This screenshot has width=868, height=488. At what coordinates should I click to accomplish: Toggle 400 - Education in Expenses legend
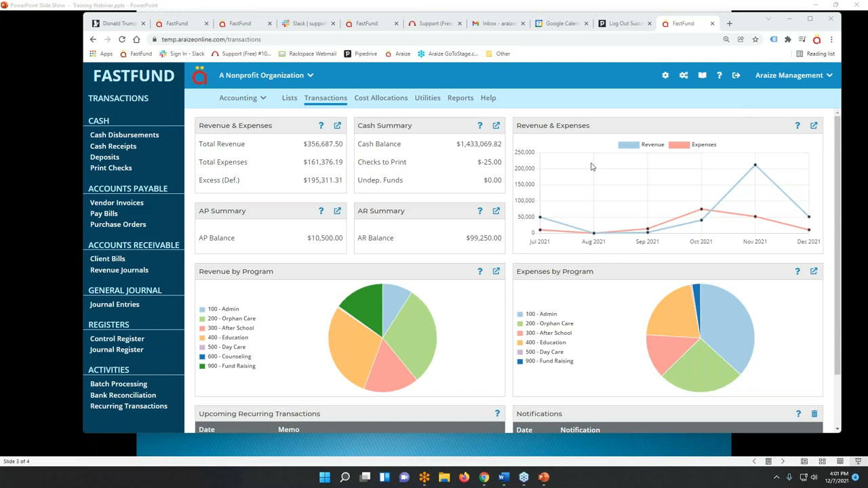[x=542, y=342]
